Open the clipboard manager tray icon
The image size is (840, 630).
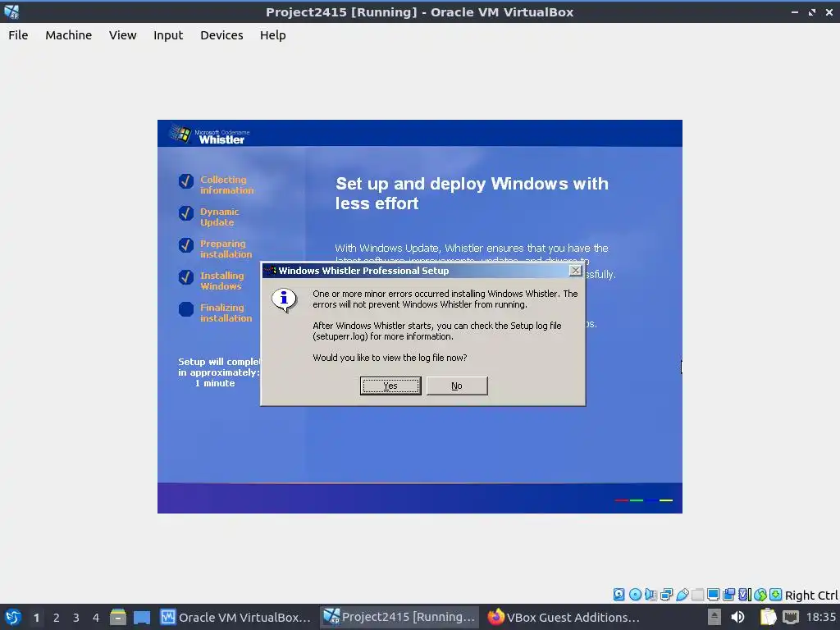[x=768, y=617]
